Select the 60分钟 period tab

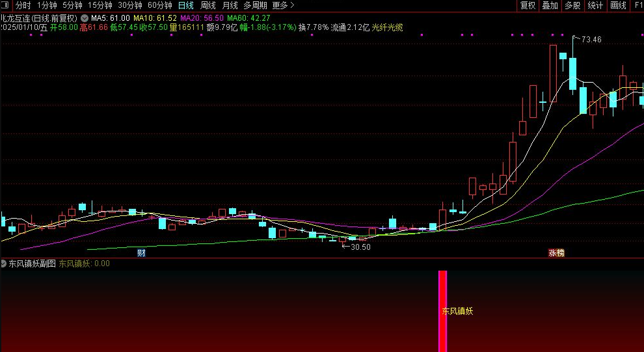[x=160, y=5]
